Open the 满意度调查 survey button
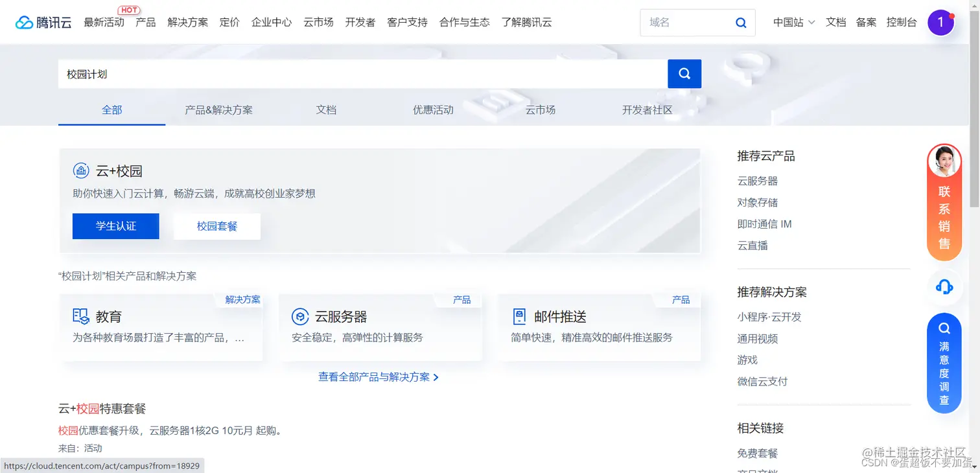This screenshot has width=980, height=473. click(944, 363)
